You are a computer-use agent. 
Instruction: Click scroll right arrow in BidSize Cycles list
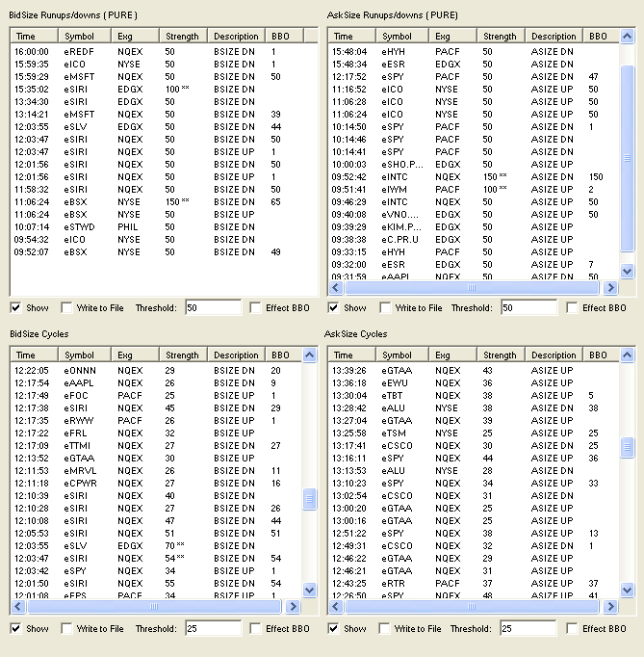(x=293, y=606)
